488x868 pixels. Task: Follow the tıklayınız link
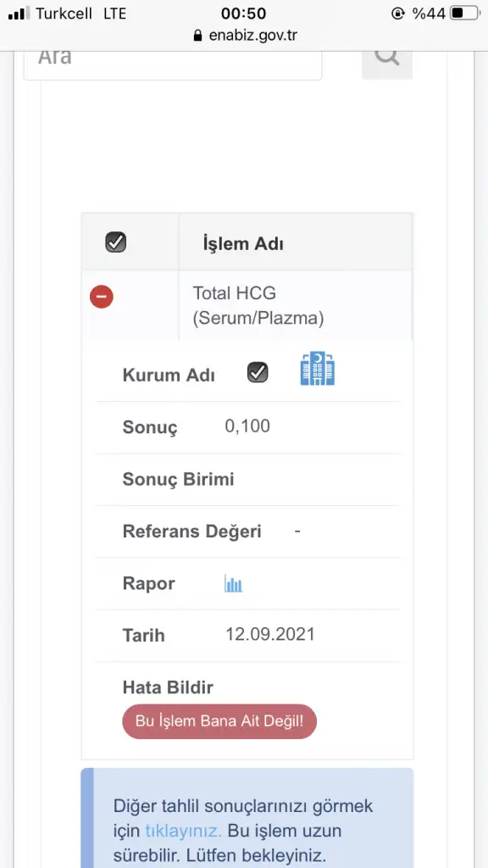(x=184, y=831)
